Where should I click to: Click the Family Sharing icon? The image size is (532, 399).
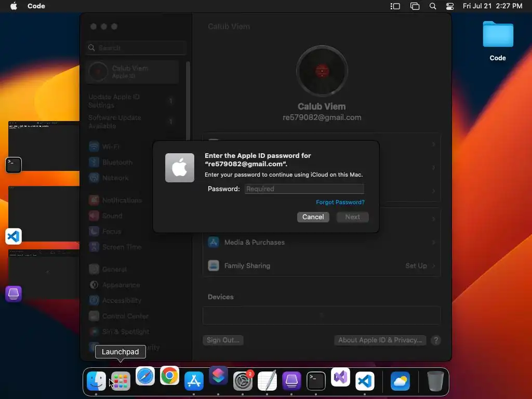[x=214, y=265]
